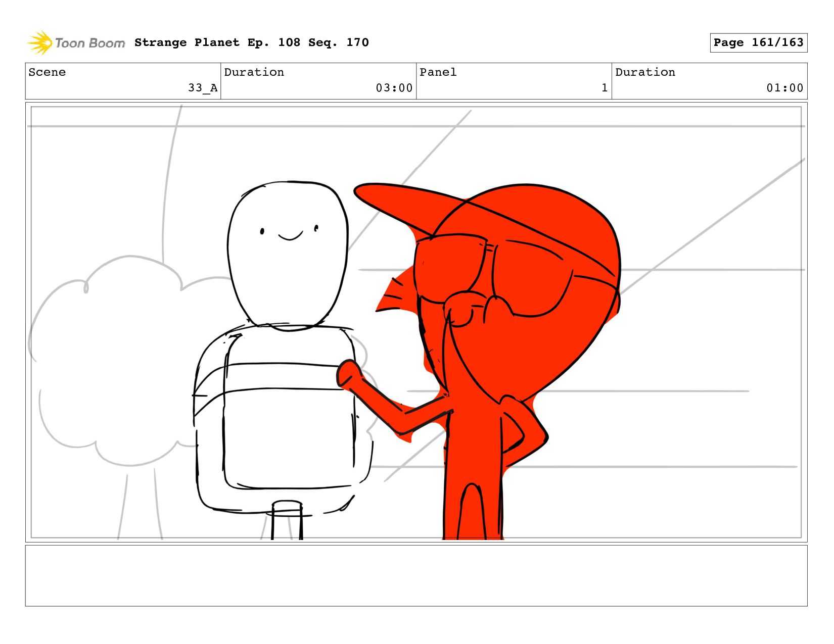The width and height of the screenshot is (834, 644).
Task: Click the Duration label above 03:00
Action: click(254, 72)
